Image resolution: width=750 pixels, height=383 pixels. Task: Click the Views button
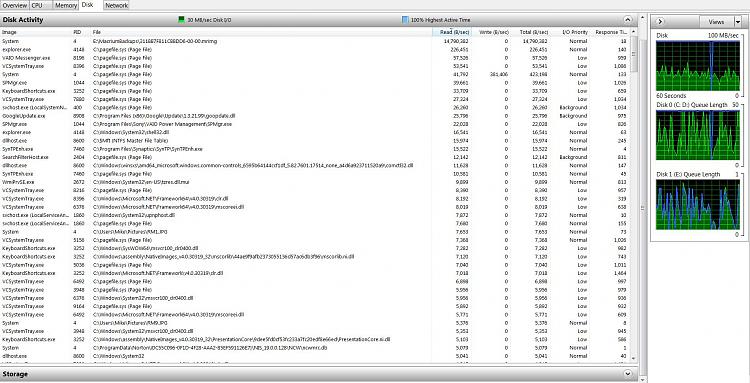coord(716,22)
